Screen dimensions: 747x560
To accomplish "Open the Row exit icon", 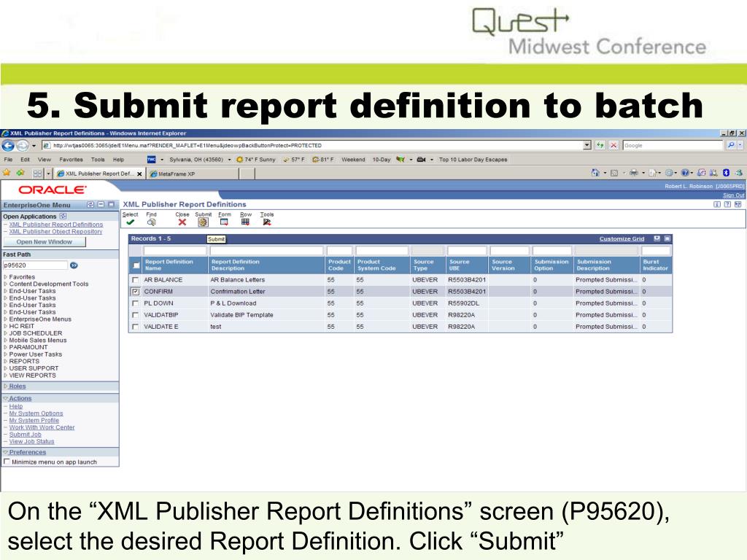I will [246, 222].
